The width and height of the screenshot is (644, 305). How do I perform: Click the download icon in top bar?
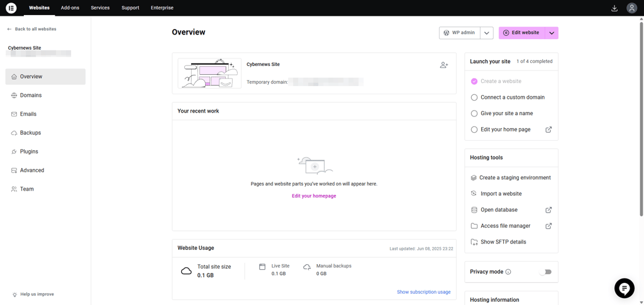(614, 8)
